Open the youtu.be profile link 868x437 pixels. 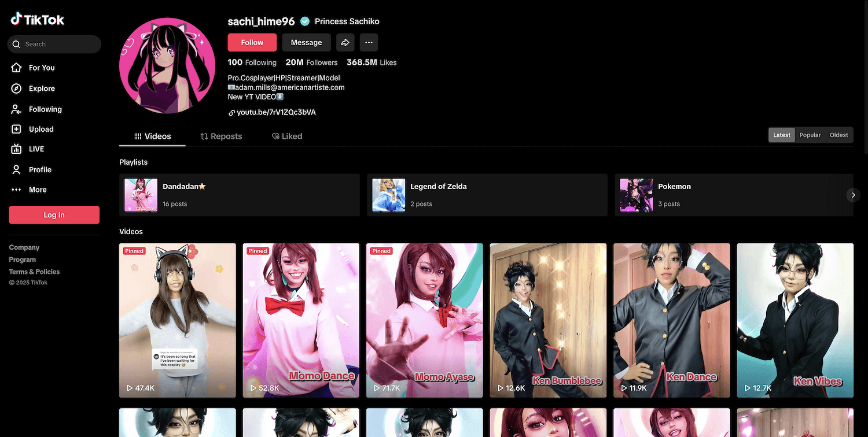coord(276,112)
